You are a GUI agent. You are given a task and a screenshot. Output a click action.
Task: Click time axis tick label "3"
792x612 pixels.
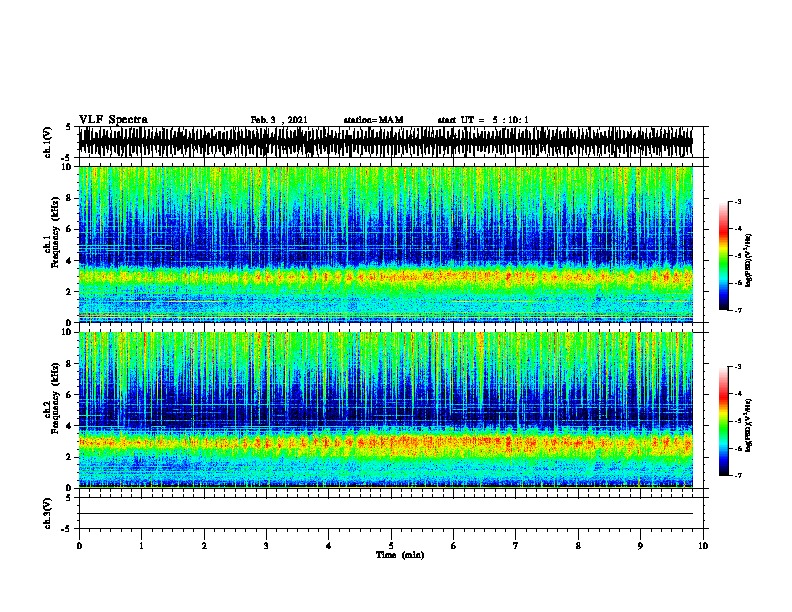pos(266,546)
